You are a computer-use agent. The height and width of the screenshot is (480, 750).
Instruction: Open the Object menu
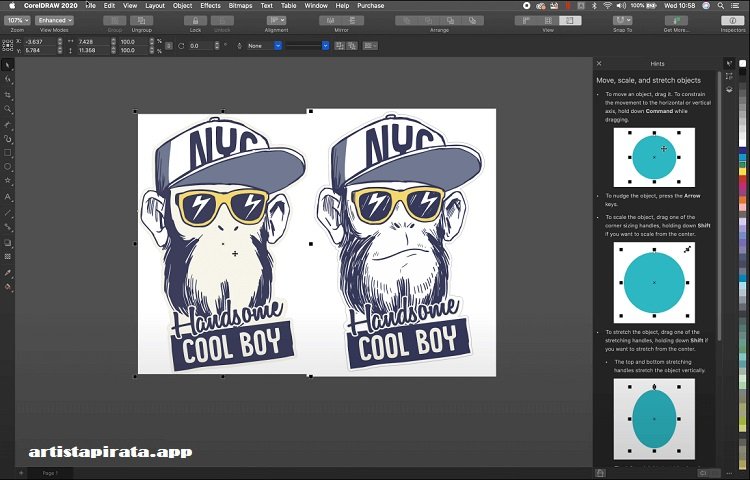[x=182, y=6]
